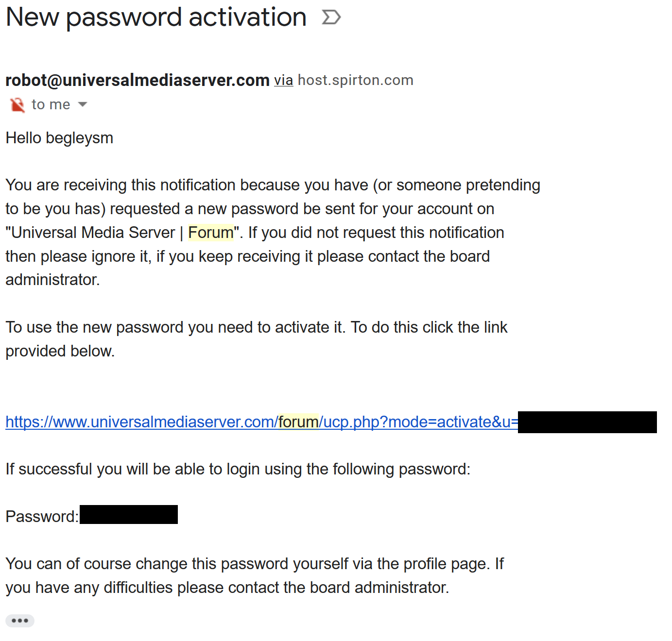Click the "Password:" label text
672x641 pixels.
tap(42, 516)
